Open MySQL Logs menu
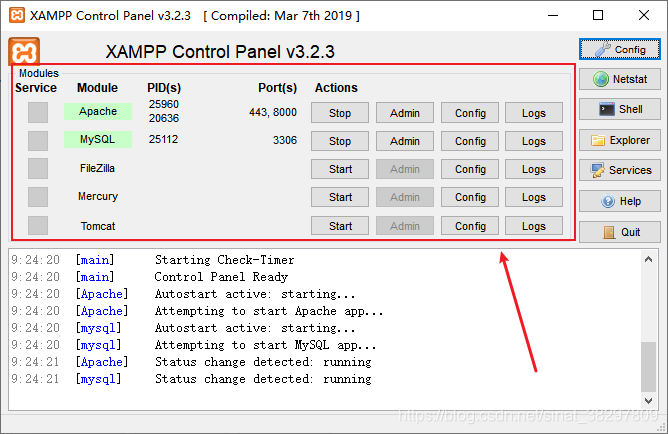The width and height of the screenshot is (668, 434). 534,141
